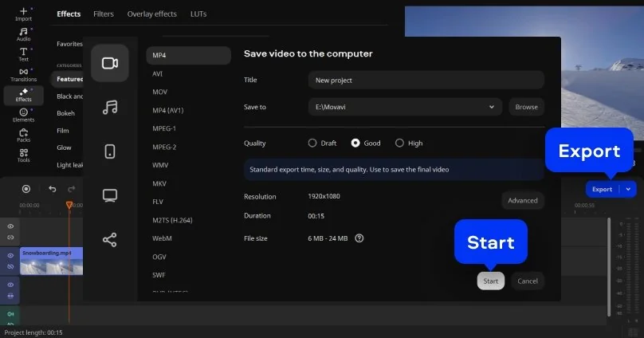Choose MOV from the format list
Screen dimensions: 644x338
pyautogui.click(x=160, y=92)
